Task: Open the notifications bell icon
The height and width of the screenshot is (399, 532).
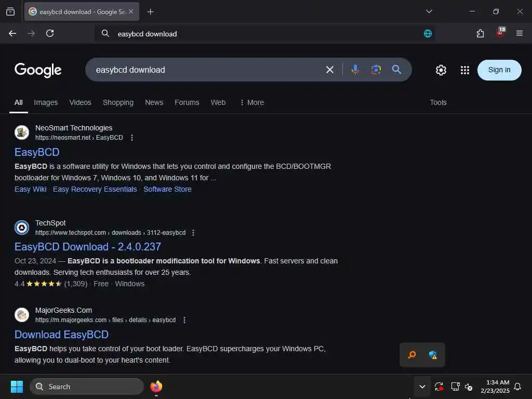Action: click(x=517, y=387)
